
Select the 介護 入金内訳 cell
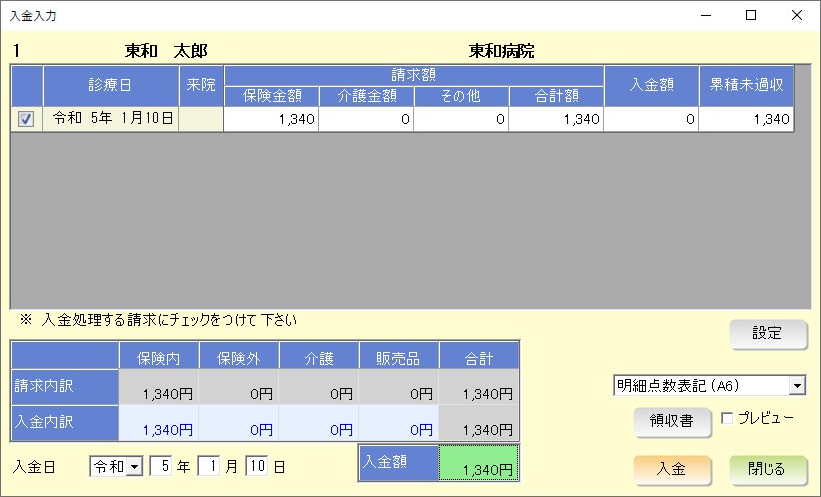point(319,424)
